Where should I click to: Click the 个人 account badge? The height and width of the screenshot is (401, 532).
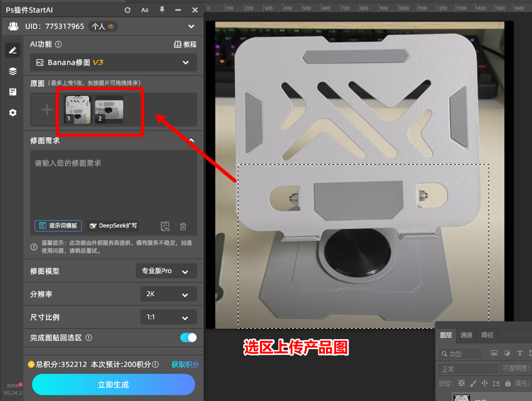click(103, 26)
